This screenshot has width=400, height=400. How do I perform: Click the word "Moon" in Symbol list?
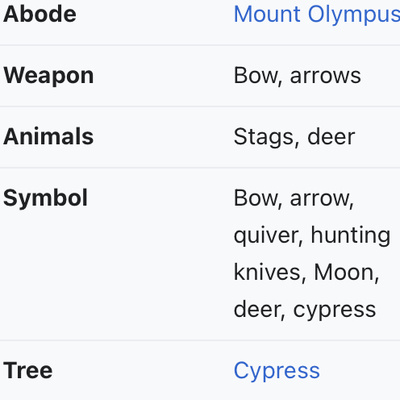point(344,272)
